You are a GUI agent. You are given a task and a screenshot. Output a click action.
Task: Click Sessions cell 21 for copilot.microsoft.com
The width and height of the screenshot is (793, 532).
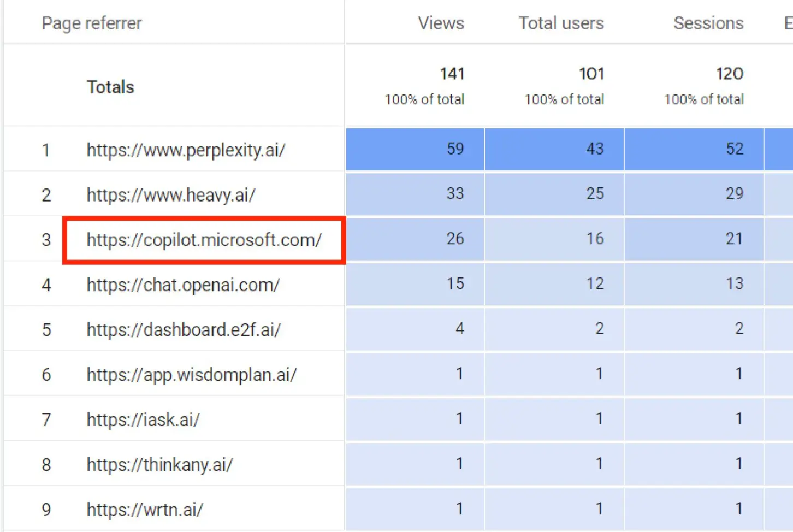tap(694, 239)
